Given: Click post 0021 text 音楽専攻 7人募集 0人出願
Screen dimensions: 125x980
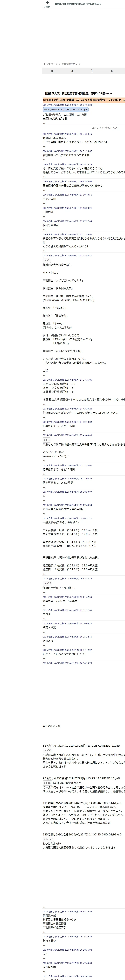Looking at the screenshot, I should (x=60, y=601).
